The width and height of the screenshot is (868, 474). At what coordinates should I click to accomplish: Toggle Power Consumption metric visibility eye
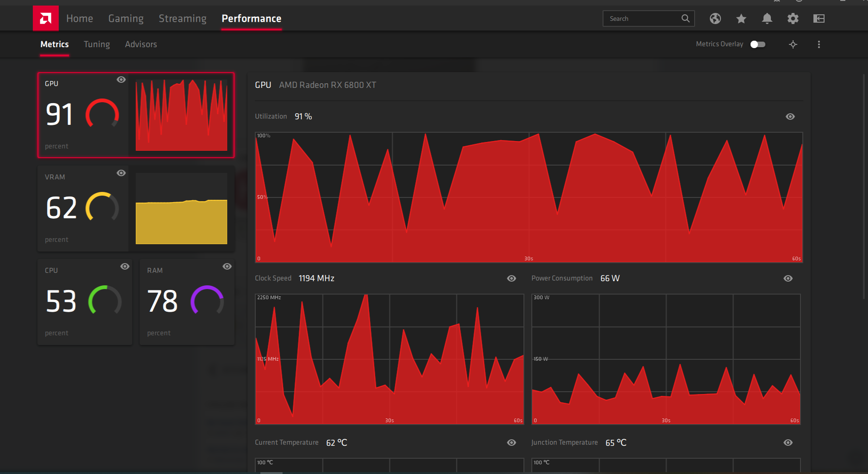pos(788,278)
